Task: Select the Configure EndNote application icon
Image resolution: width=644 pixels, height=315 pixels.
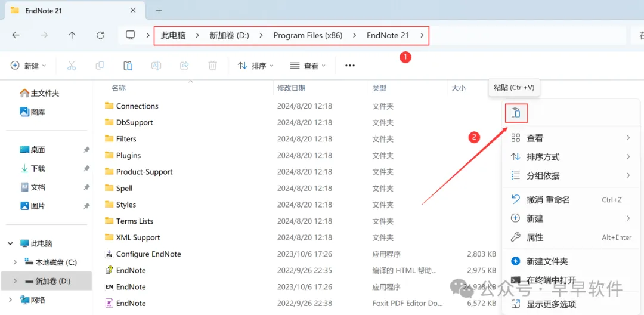Action: pyautogui.click(x=109, y=254)
